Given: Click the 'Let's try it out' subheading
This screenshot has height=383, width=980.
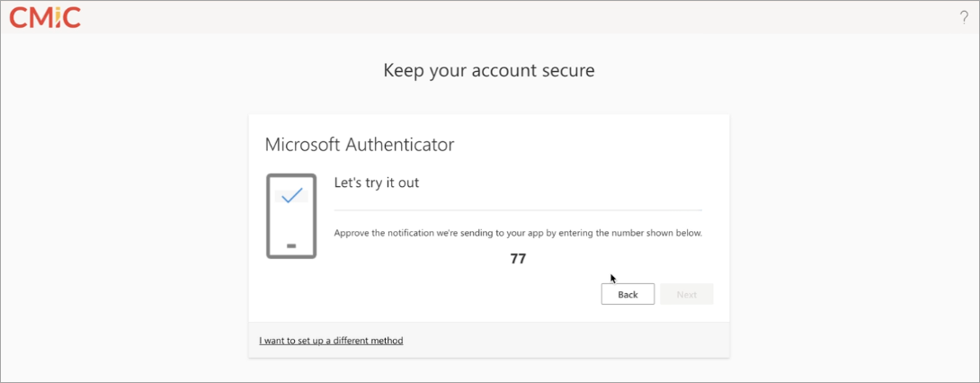Looking at the screenshot, I should [377, 183].
